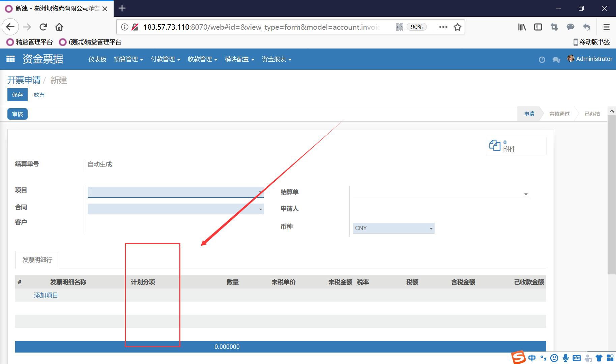Open the 预算管理 menu

(x=128, y=59)
